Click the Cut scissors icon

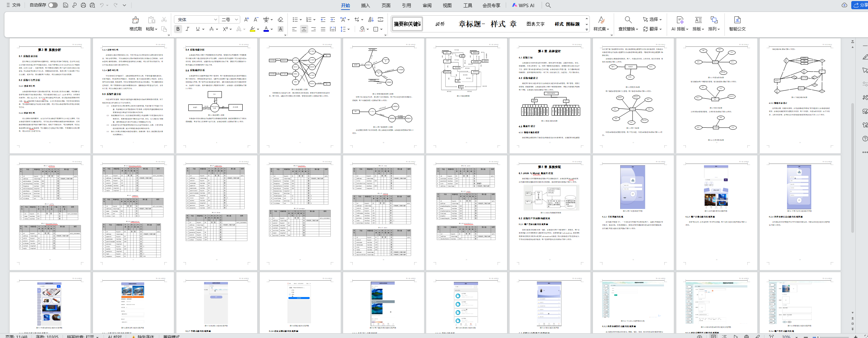point(164,20)
